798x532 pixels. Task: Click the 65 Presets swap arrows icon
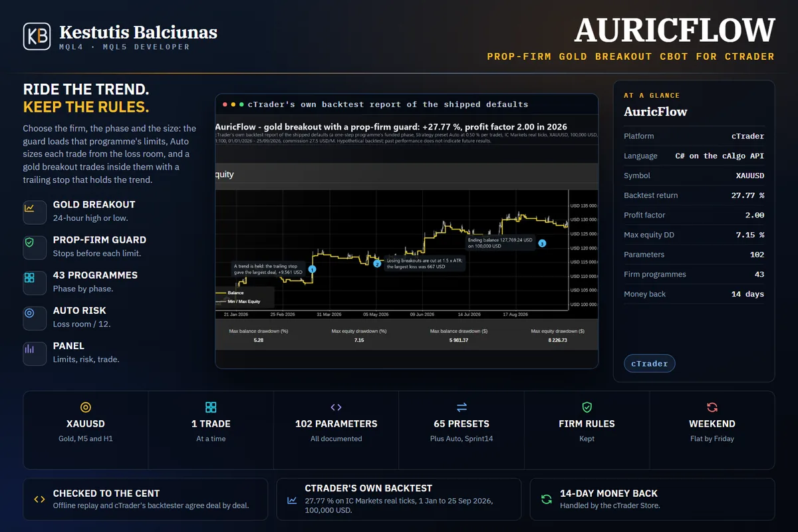(x=462, y=407)
